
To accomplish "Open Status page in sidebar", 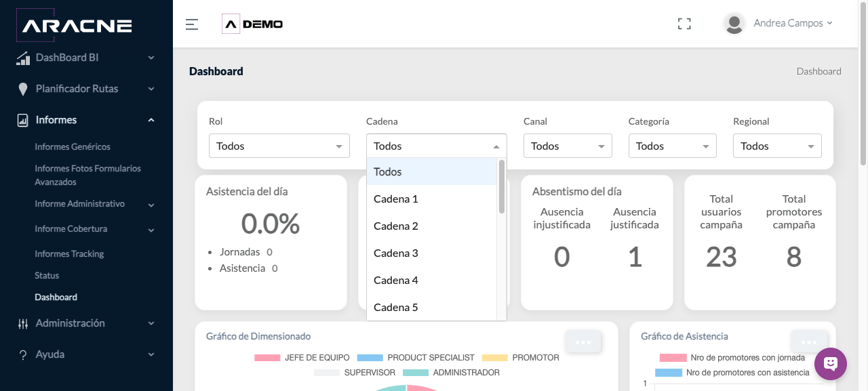I will tap(47, 276).
